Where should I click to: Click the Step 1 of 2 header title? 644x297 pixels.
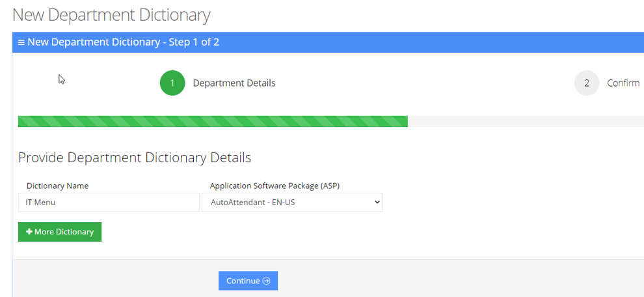pos(123,42)
